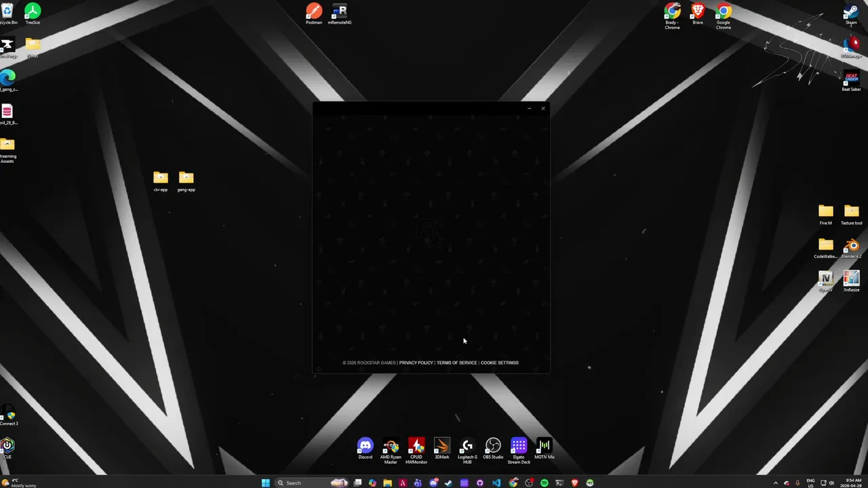Launch Elgato Stream Deck shortcut
Viewport: 868px width, 488px height.
[x=519, y=451]
